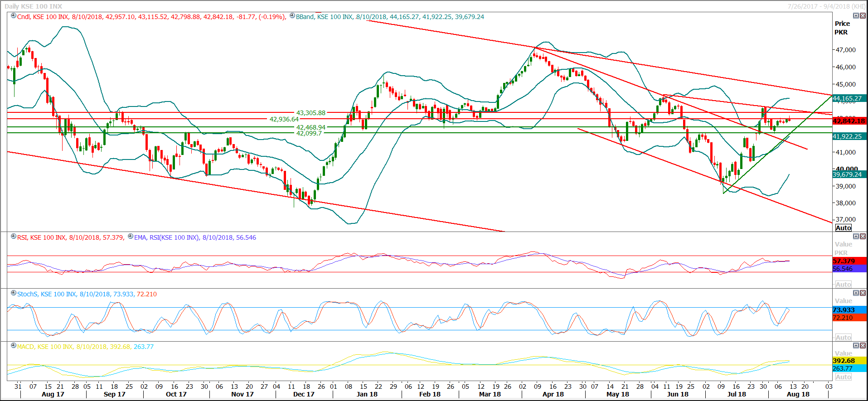Click the 42,099.7 support level label
Viewport: 868px width, 401px height.
[x=309, y=133]
